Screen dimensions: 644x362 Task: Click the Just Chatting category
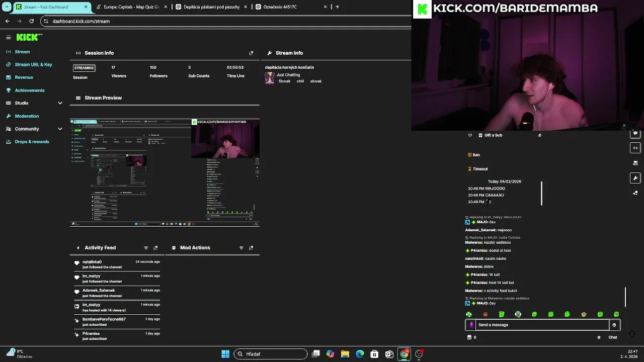click(288, 75)
